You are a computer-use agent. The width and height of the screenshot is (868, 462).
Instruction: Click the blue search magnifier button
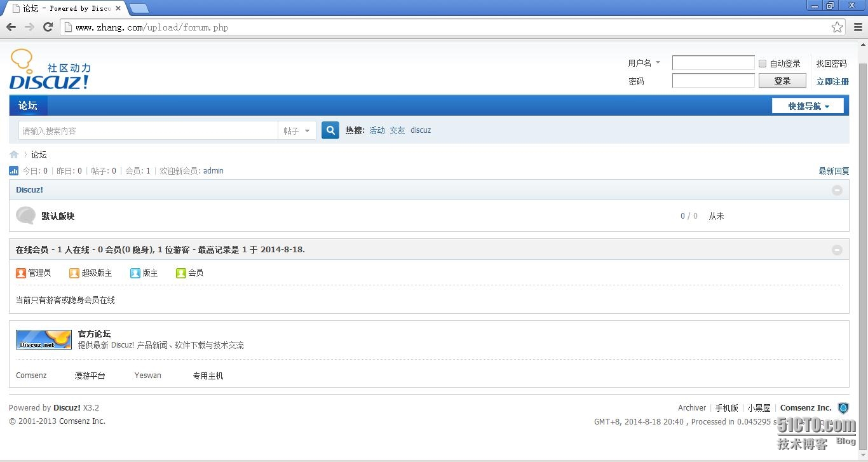coord(330,130)
